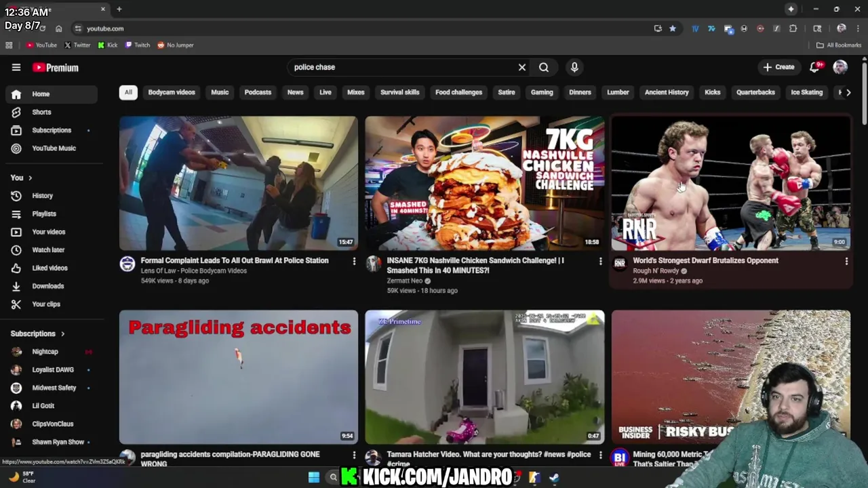The width and height of the screenshot is (868, 488).
Task: Open Subscriptions in the sidebar
Action: point(52,130)
